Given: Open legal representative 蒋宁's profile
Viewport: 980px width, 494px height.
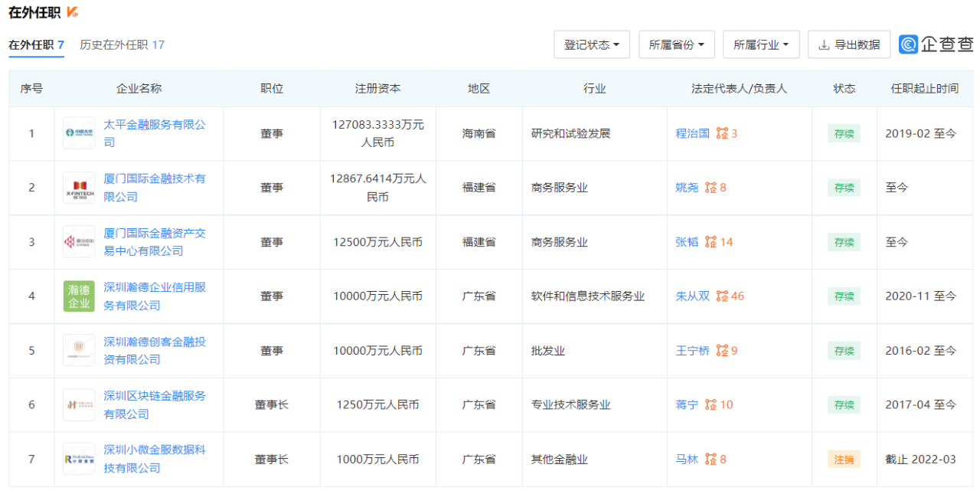Looking at the screenshot, I should click(x=688, y=404).
